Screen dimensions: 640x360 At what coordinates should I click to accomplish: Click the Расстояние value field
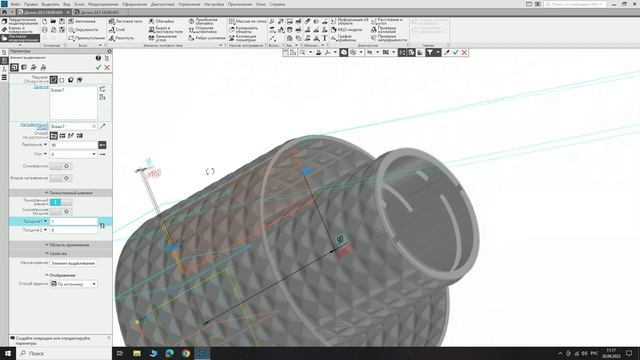point(73,145)
